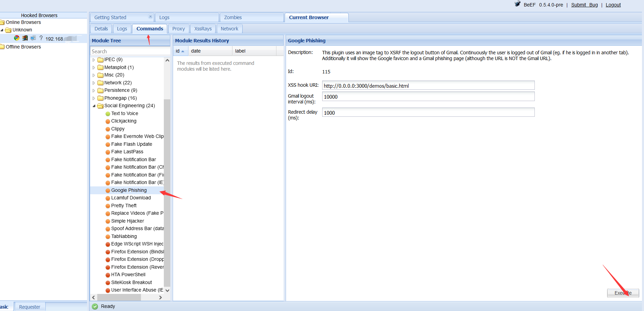Click the Windows OS icon of hooked browser
644x311 pixels.
click(x=25, y=38)
